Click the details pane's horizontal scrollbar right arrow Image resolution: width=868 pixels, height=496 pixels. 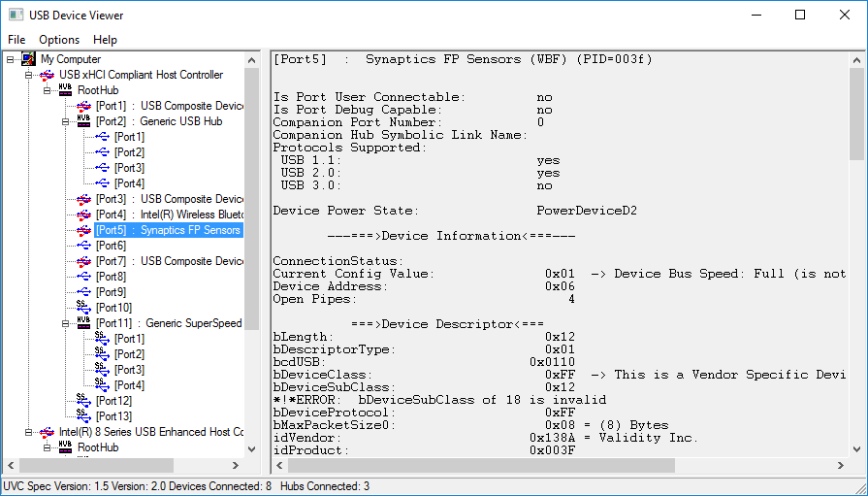(841, 465)
